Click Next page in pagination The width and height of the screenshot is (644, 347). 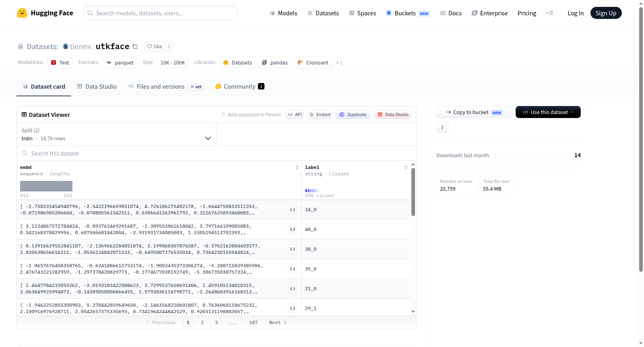point(278,322)
